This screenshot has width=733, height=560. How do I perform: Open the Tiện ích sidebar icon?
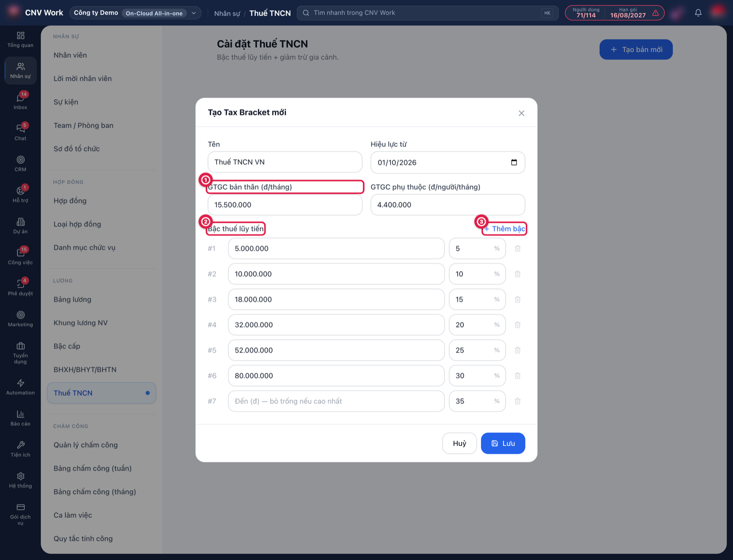[21, 449]
